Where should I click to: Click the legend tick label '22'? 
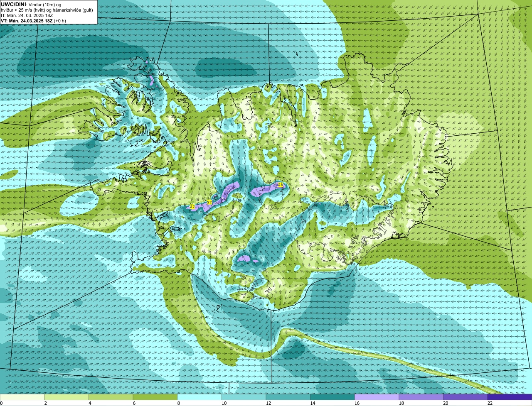(490, 403)
